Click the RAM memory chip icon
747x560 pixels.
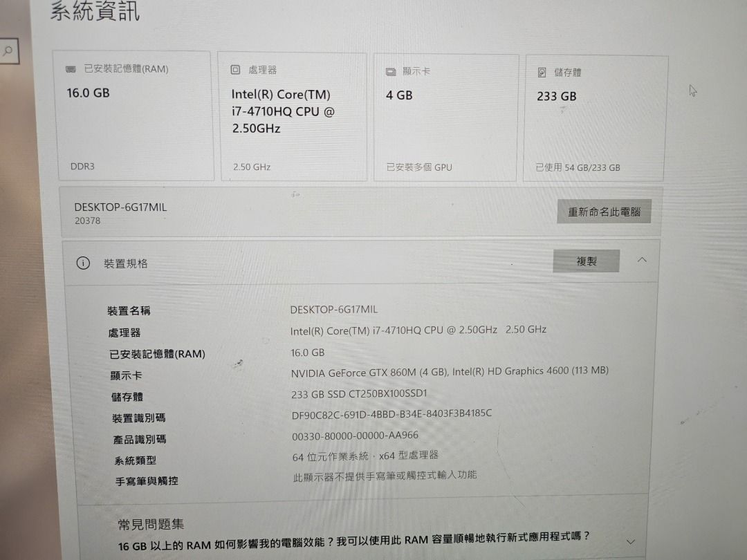[x=71, y=70]
